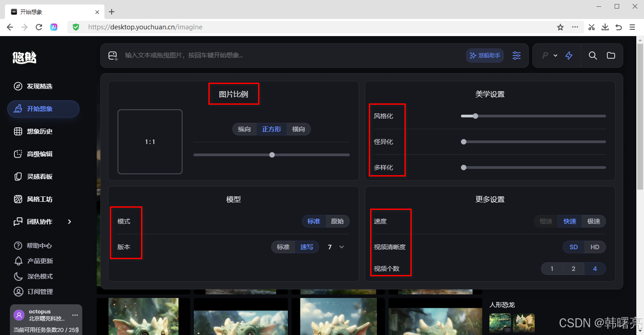Set 模式 to 标准
Screen dimensions: 644x335
click(314, 221)
